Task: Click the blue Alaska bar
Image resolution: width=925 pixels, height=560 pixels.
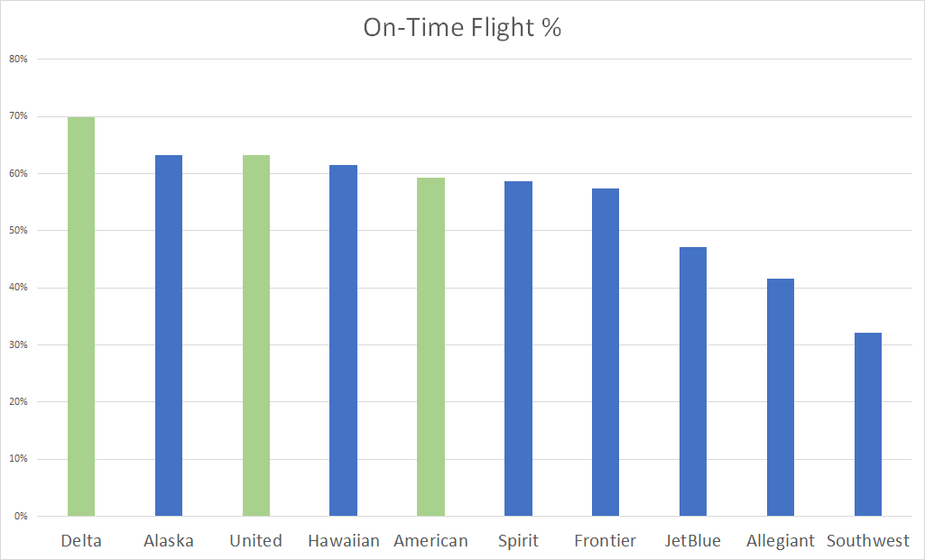Action: click(x=169, y=335)
